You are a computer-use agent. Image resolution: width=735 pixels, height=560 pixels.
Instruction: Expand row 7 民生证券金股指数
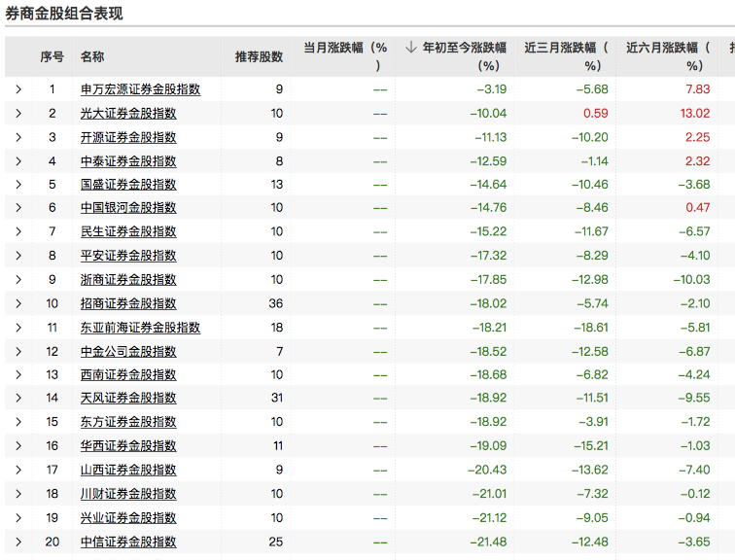click(x=18, y=231)
